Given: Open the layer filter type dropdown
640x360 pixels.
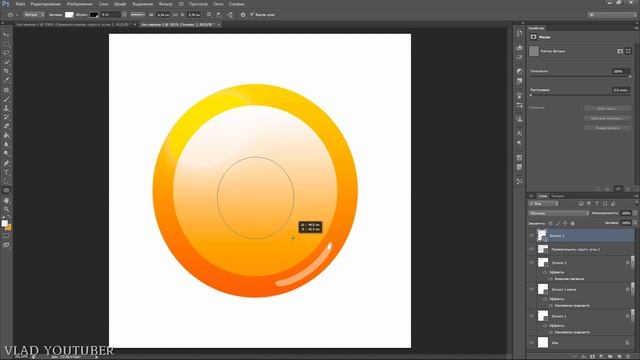Looking at the screenshot, I should (543, 204).
